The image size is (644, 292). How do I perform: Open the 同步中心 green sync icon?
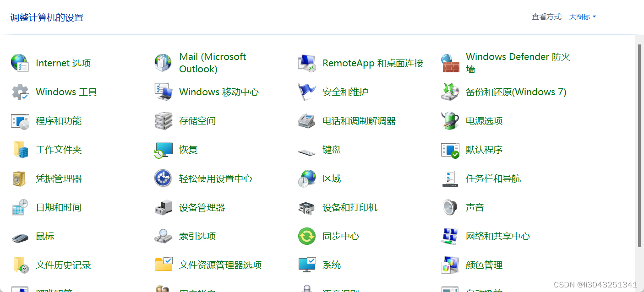(x=306, y=236)
